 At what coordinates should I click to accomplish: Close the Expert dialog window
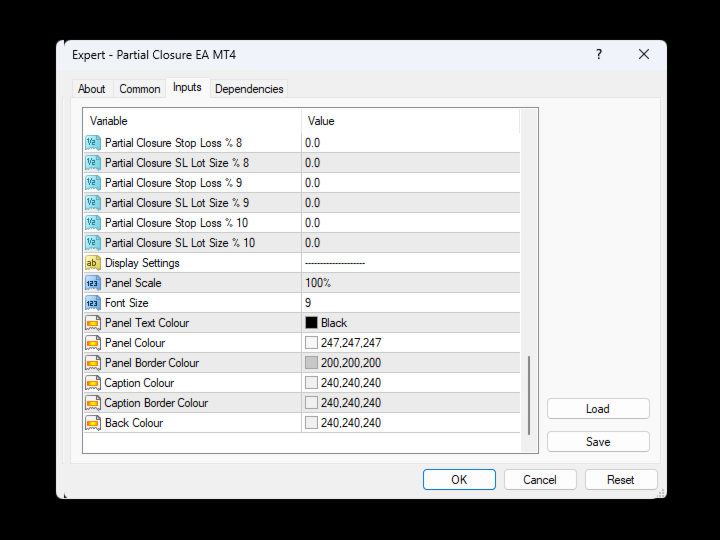[644, 55]
